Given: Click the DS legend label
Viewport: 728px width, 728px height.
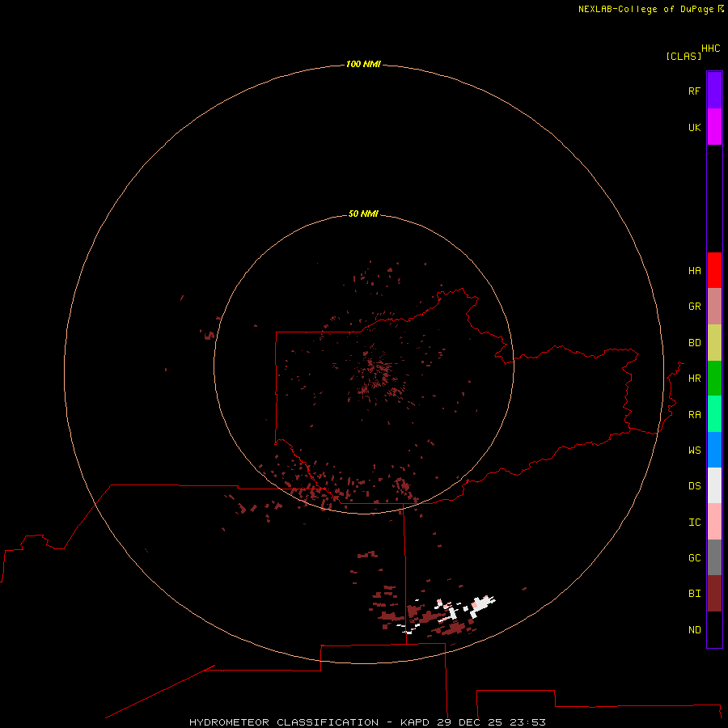Looking at the screenshot, I should [x=695, y=485].
